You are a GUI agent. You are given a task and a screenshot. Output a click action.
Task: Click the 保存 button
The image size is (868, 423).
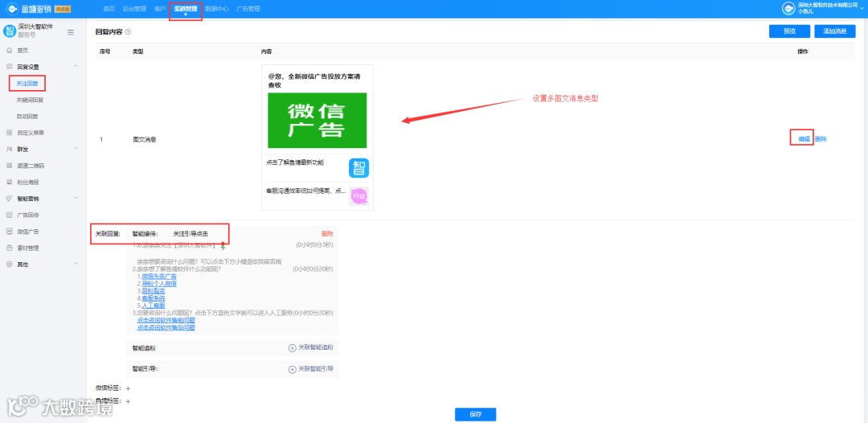(x=476, y=414)
